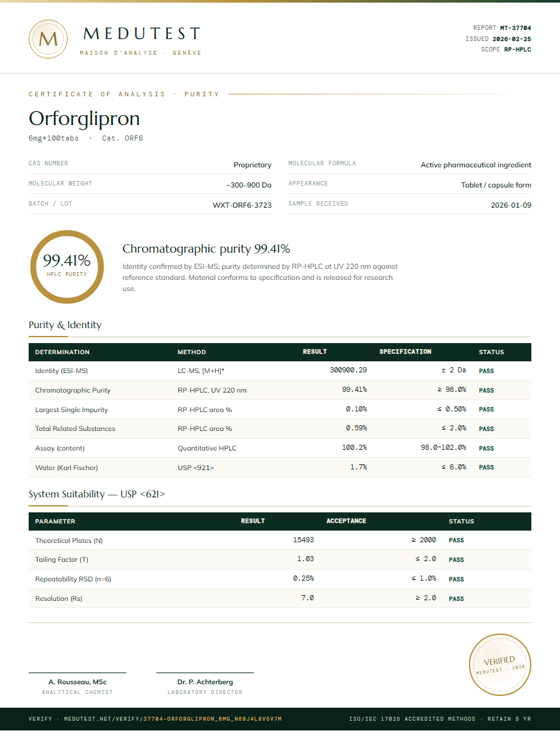
Task: Select report number MT-37704
Action: [516, 28]
